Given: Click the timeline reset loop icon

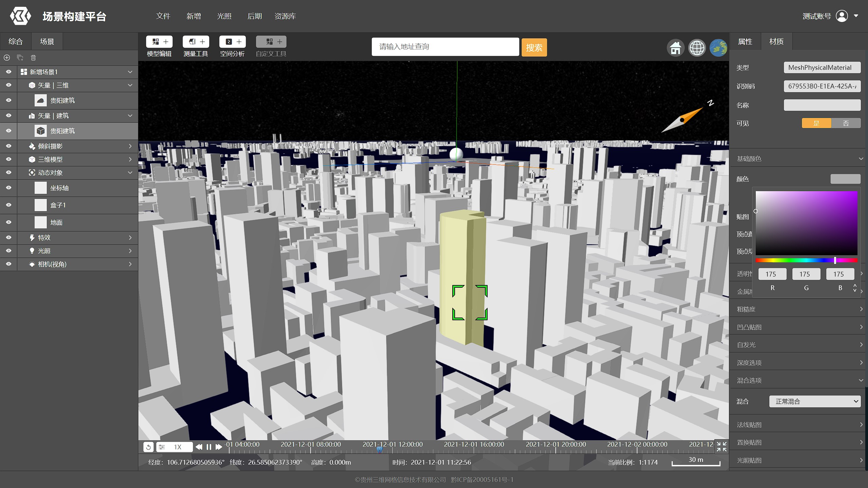Looking at the screenshot, I should click(148, 447).
